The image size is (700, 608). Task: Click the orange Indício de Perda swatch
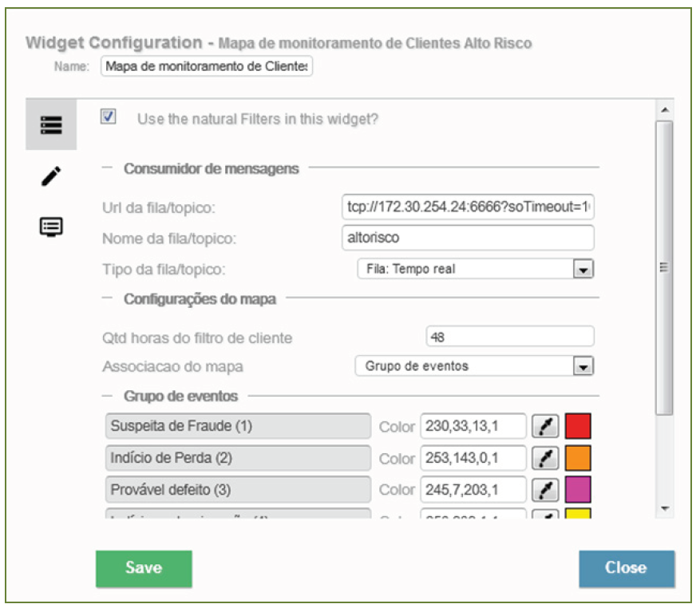577,458
